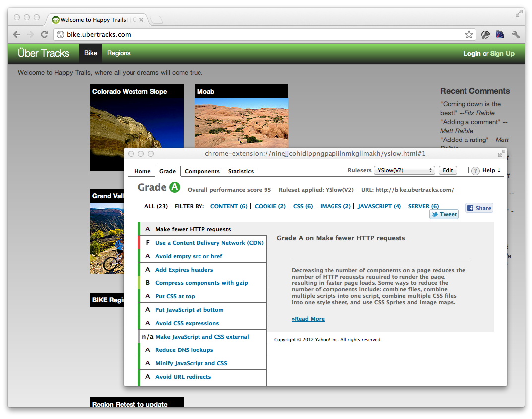This screenshot has height=419, width=532.
Task: Share the results via Facebook Share button
Action: (479, 208)
